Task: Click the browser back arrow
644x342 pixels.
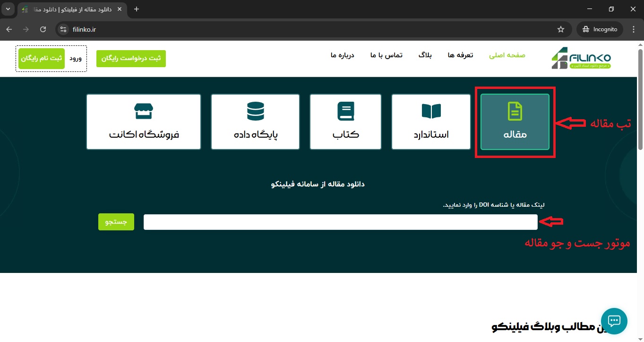Action: 9,29
